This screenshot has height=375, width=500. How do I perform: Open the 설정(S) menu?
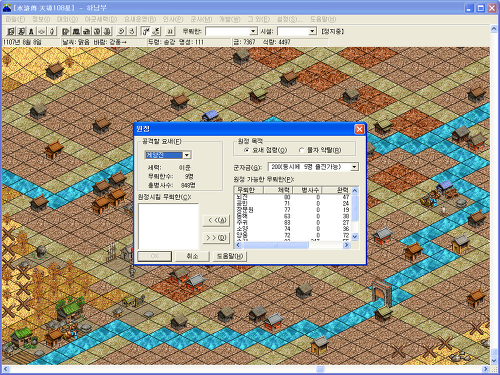(290, 19)
